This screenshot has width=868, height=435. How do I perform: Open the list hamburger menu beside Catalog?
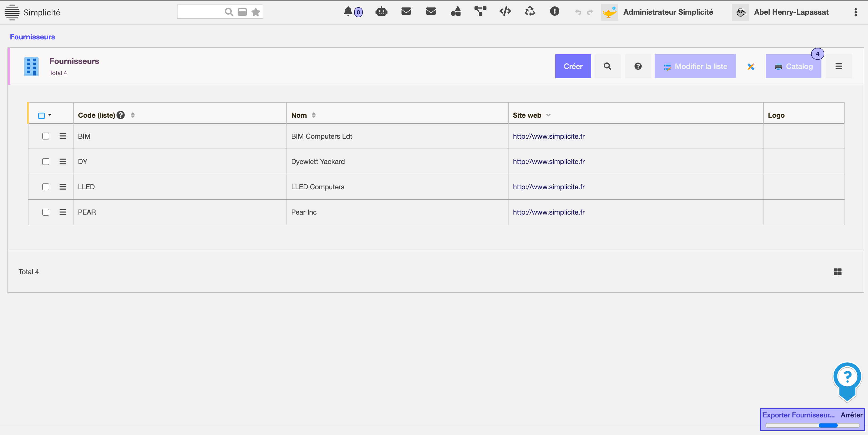click(x=839, y=67)
